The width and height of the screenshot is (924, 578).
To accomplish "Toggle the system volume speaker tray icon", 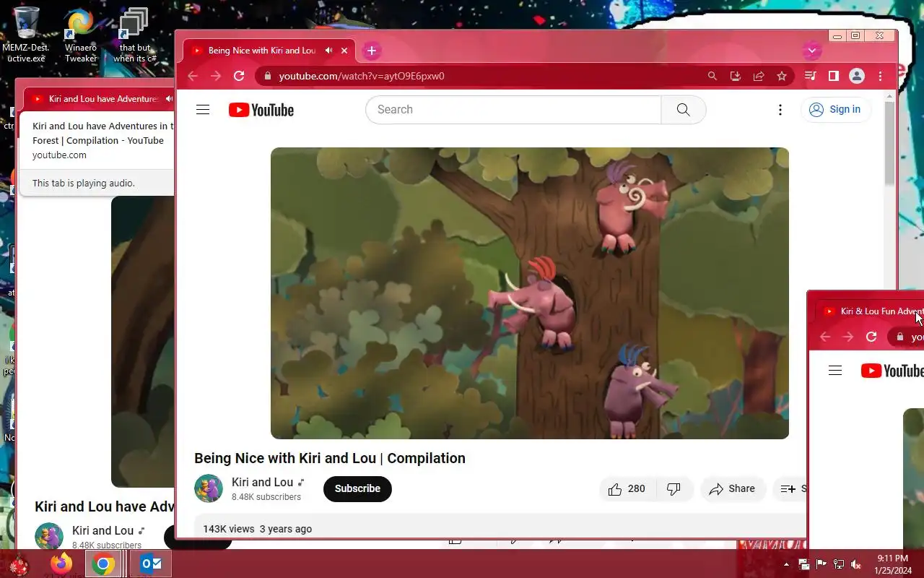I will (x=856, y=564).
